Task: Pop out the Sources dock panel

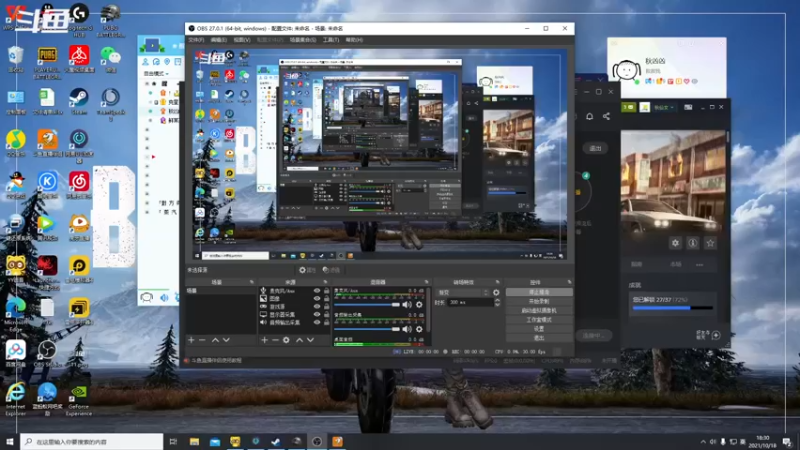Action: point(325,282)
